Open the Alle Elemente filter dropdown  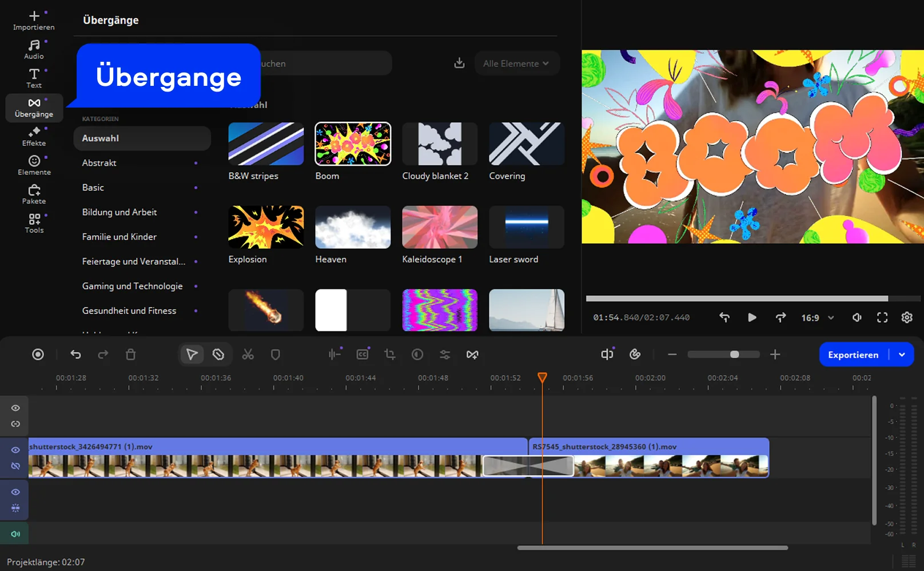click(516, 64)
